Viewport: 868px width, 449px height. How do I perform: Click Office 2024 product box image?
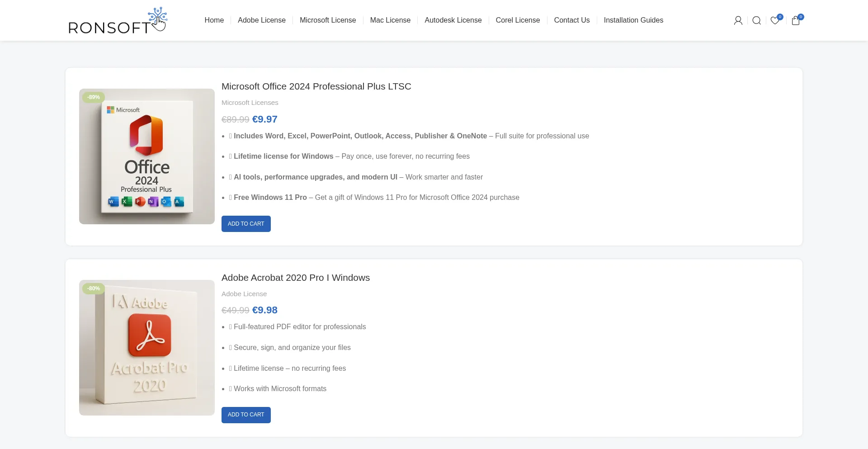pyautogui.click(x=147, y=156)
